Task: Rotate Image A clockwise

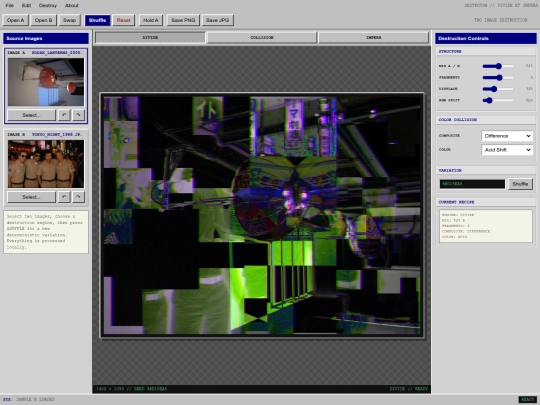Action: coord(79,115)
